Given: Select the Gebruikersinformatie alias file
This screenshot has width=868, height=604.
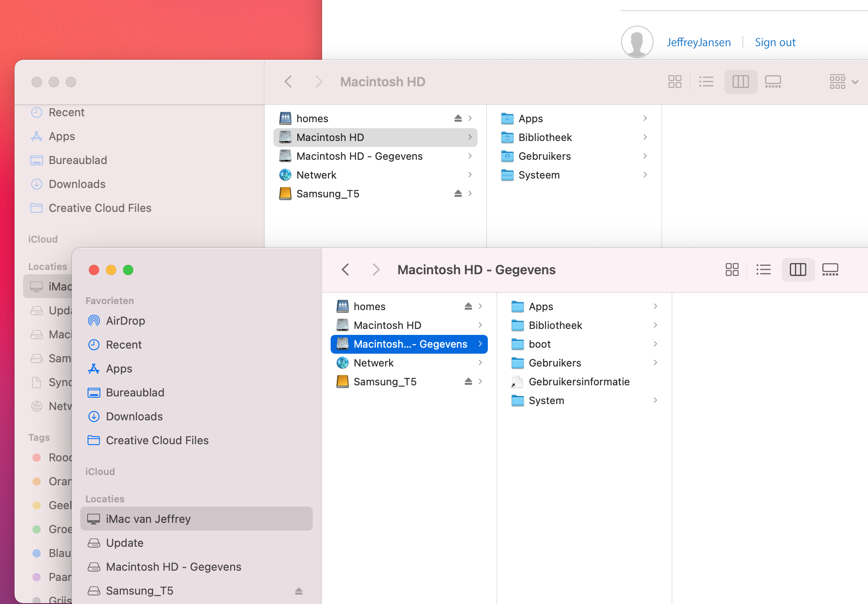Looking at the screenshot, I should click(x=579, y=381).
